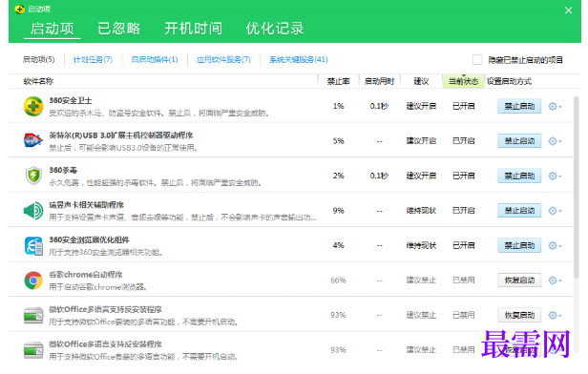The height and width of the screenshot is (374, 588).
Task: Select the 360安全卫士 name text
Action: tap(71, 101)
